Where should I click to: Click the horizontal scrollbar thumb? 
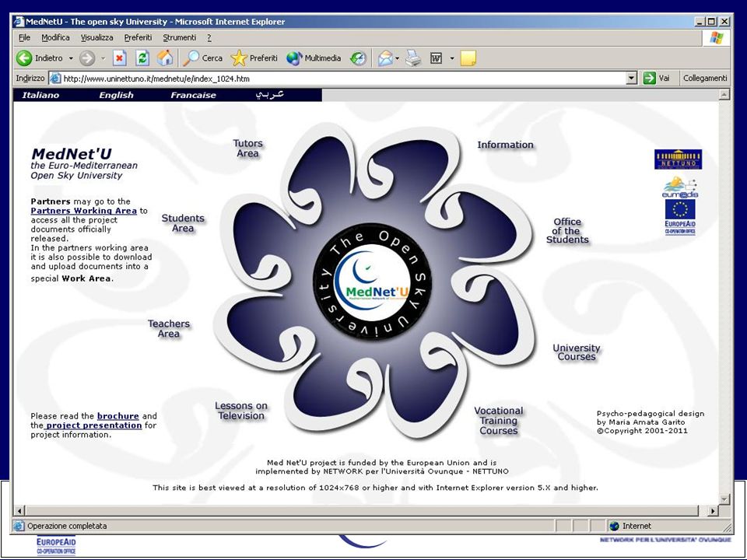click(362, 511)
